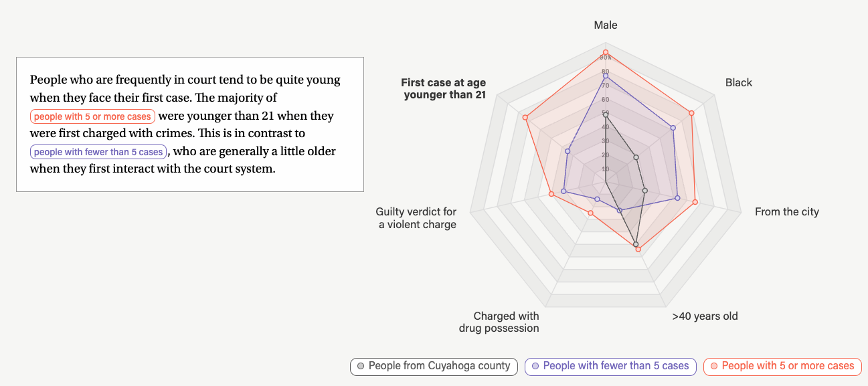Click the Black axis label
Screen dimensions: 868x386
[x=738, y=82]
